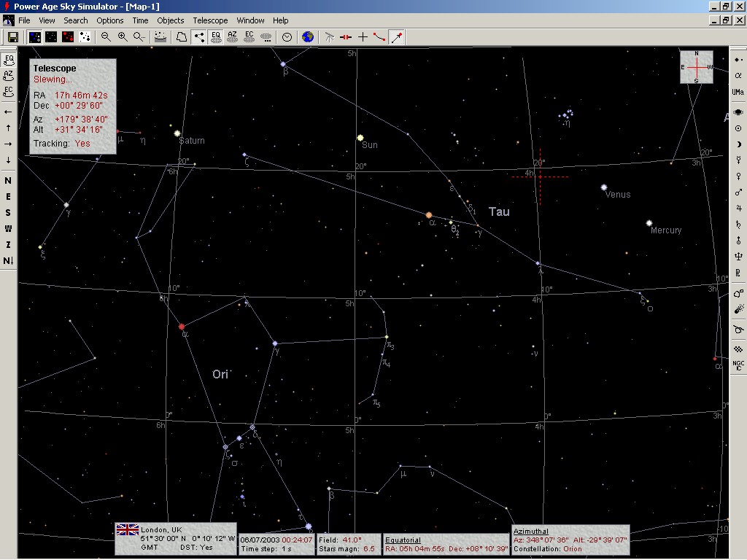Look east with the E button
Image resolution: width=747 pixels, height=560 pixels.
click(x=8, y=197)
